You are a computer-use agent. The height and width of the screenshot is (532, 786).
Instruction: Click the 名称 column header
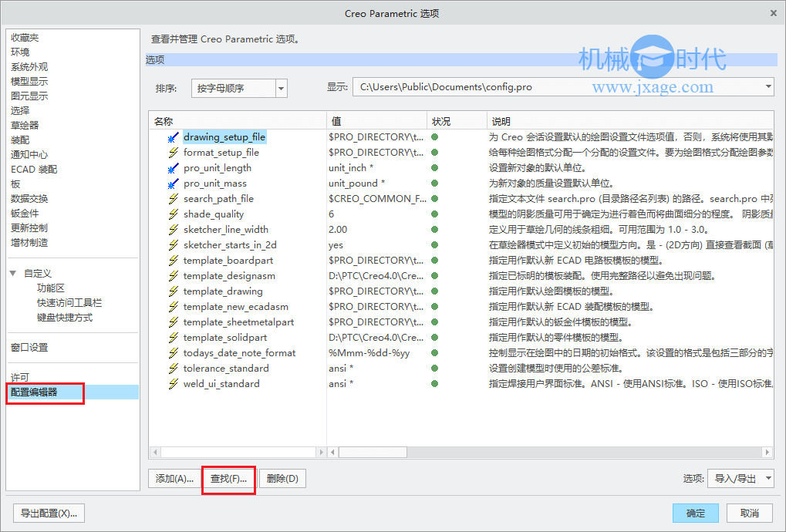click(x=238, y=121)
